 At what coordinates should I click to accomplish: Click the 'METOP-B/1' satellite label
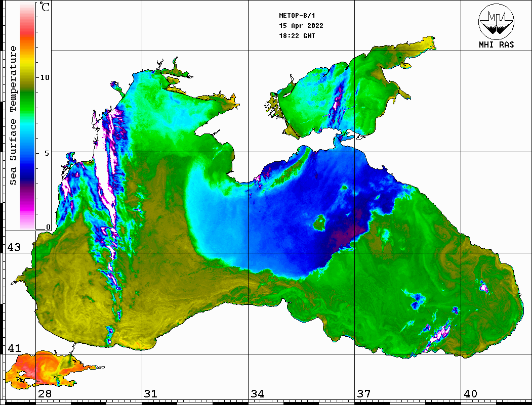coord(297,16)
